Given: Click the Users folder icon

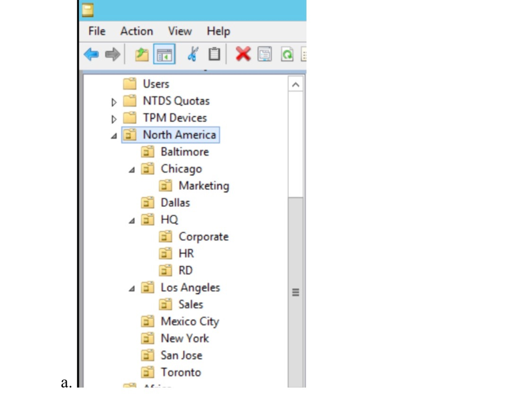Looking at the screenshot, I should (129, 84).
